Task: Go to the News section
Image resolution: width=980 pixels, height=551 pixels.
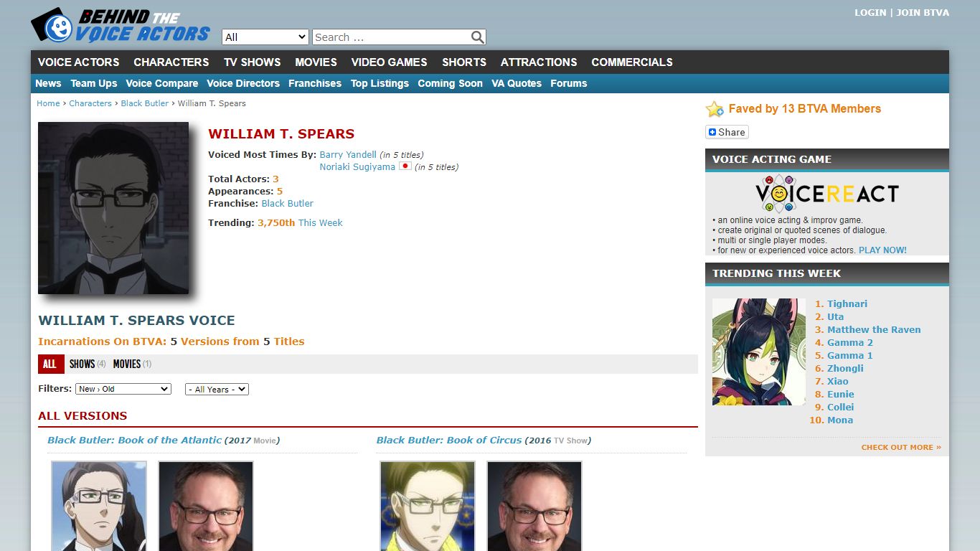Action: tap(48, 83)
